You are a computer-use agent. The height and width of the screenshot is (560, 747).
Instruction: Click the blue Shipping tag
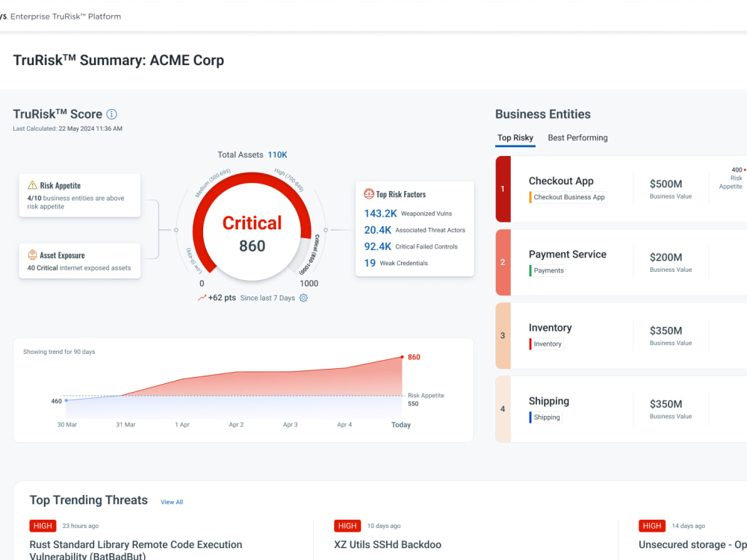point(545,417)
